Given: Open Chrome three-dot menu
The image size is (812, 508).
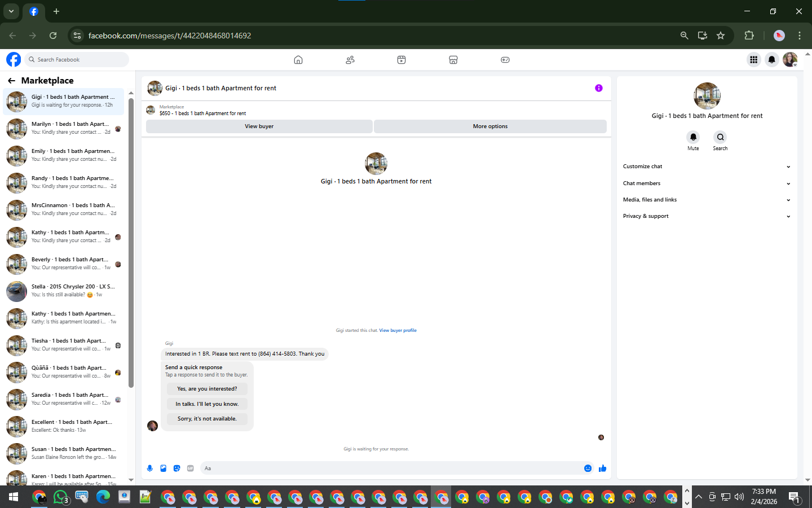Looking at the screenshot, I should (800, 36).
